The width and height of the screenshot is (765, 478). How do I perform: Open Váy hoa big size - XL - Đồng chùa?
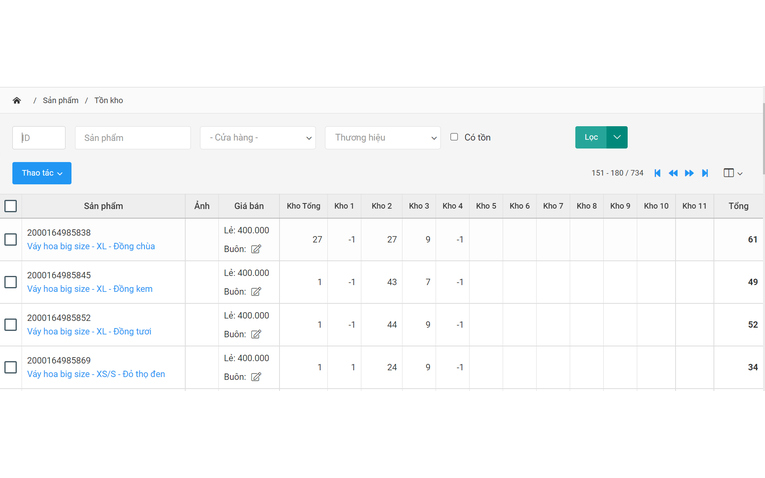(x=91, y=246)
